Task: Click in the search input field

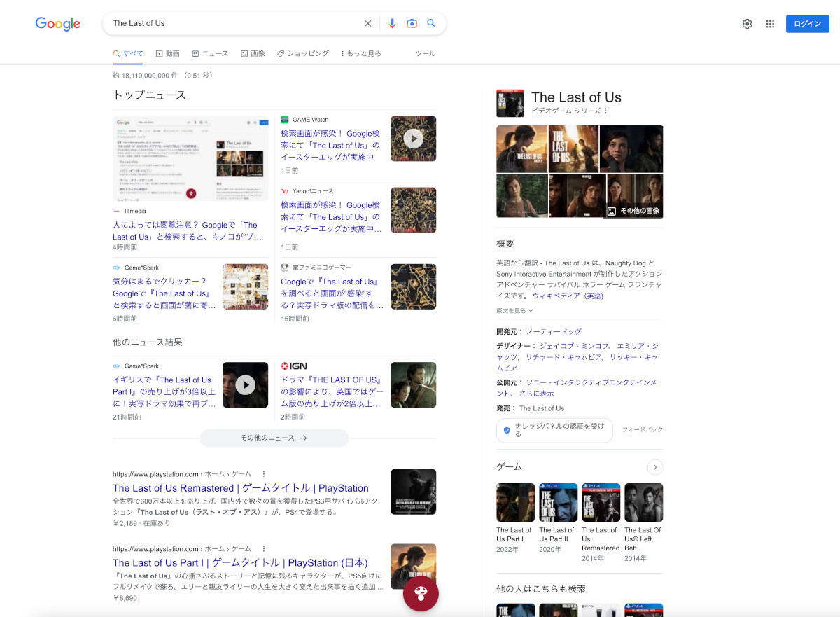Action: click(234, 23)
